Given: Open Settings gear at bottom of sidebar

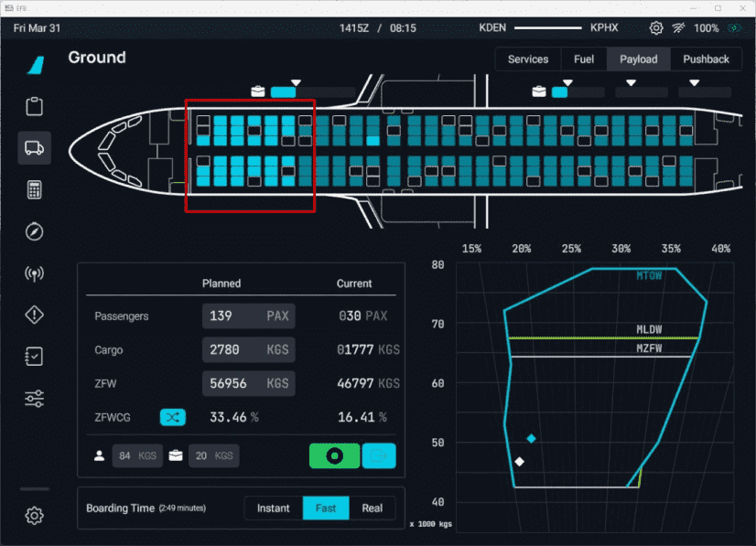Looking at the screenshot, I should (x=34, y=516).
